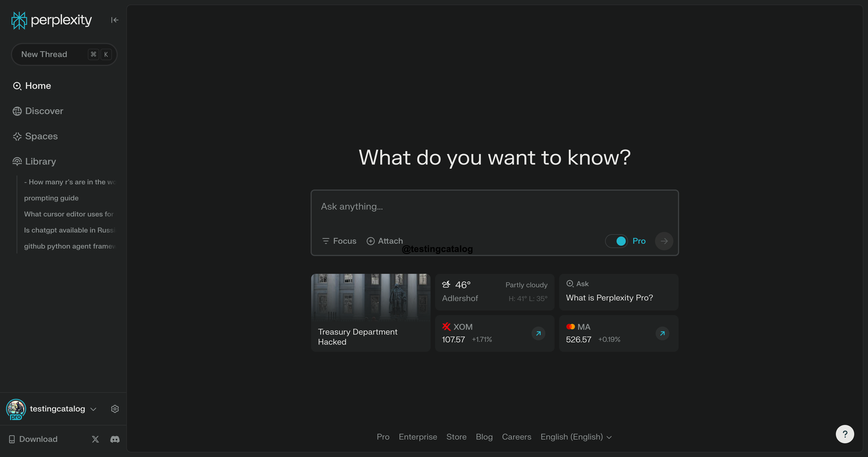The height and width of the screenshot is (457, 868).
Task: Open Spaces from the sidebar
Action: [x=17, y=136]
